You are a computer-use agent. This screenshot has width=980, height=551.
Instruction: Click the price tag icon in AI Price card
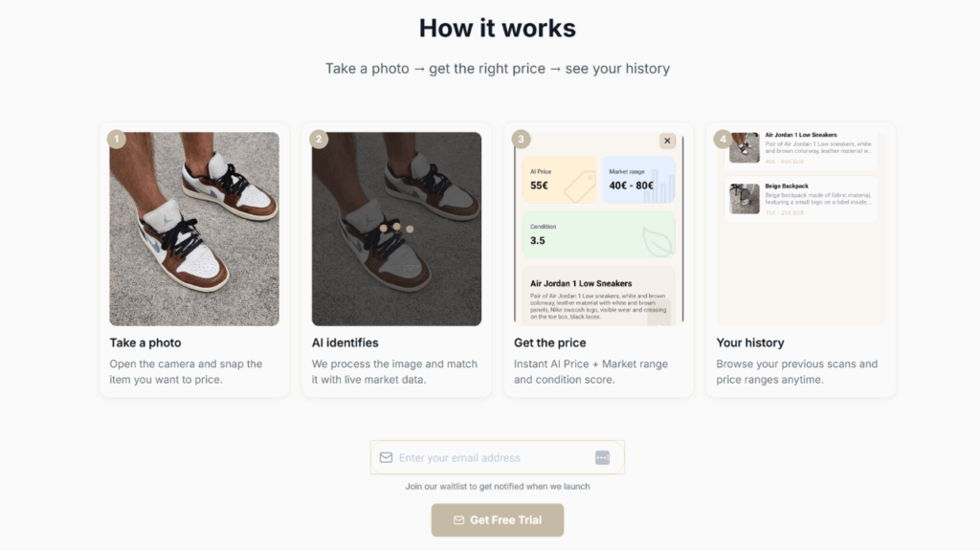579,187
